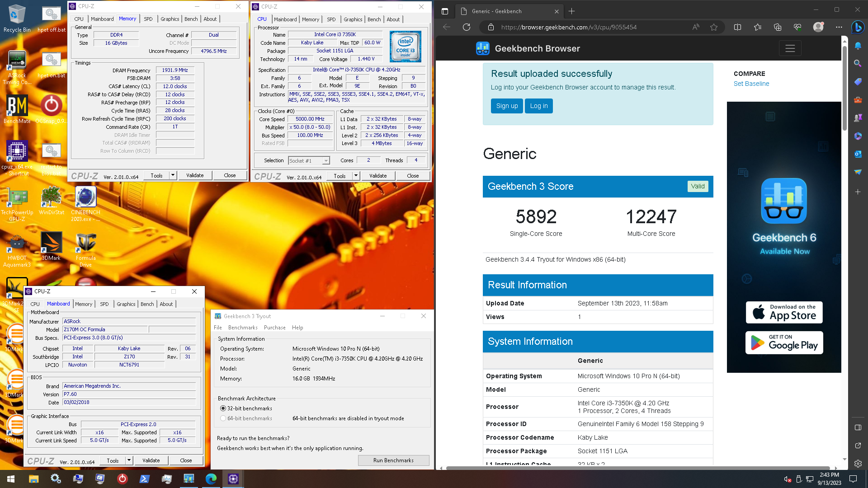This screenshot has height=488, width=868.
Task: Click Validate in CPU-Z Memory window
Action: [195, 175]
